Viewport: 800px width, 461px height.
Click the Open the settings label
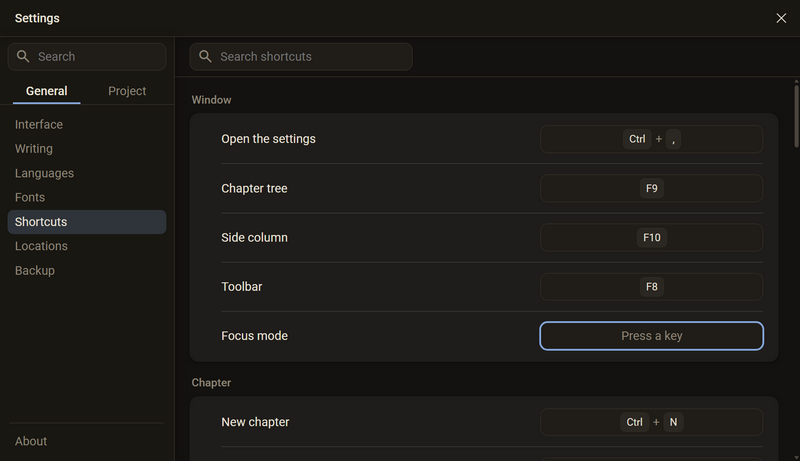pos(268,139)
